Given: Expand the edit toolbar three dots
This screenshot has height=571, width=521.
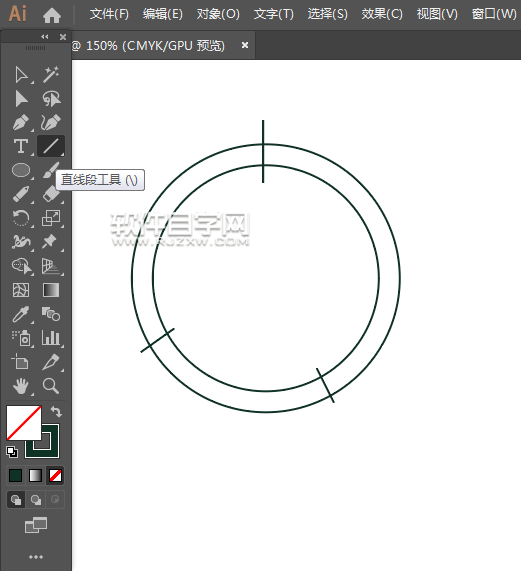Looking at the screenshot, I should [x=36, y=557].
